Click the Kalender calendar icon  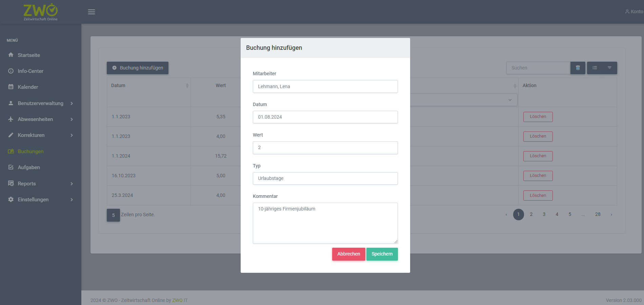[11, 87]
